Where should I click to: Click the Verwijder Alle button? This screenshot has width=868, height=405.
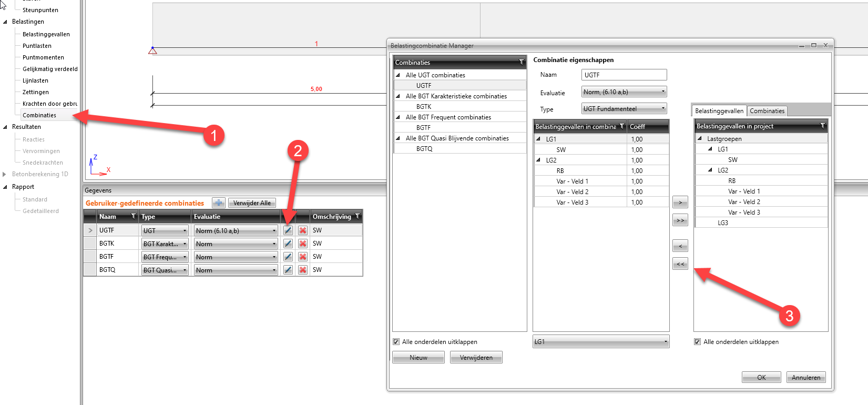click(252, 203)
